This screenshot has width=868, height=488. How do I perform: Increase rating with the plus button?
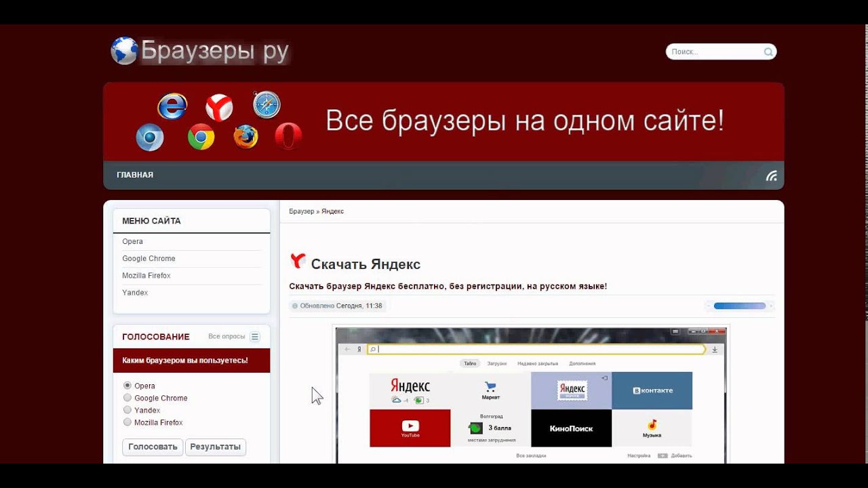(770, 306)
